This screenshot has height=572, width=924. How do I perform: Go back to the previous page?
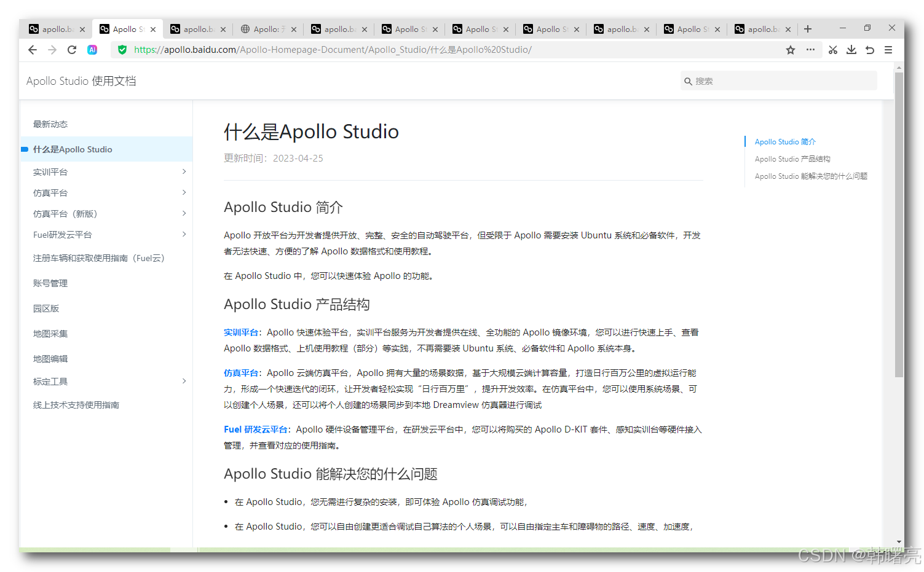coord(33,50)
